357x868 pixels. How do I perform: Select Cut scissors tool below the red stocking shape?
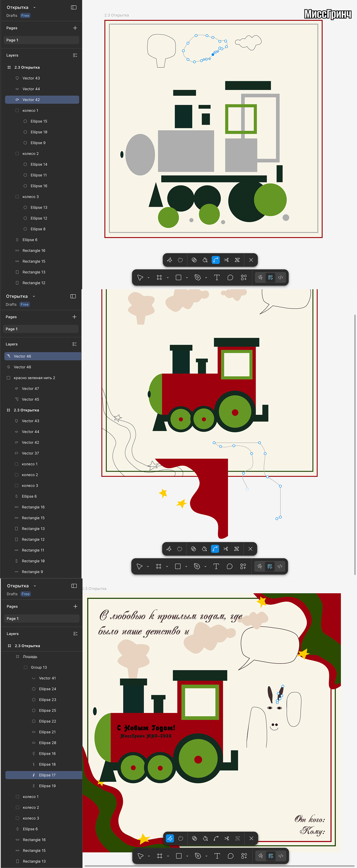pos(226,549)
